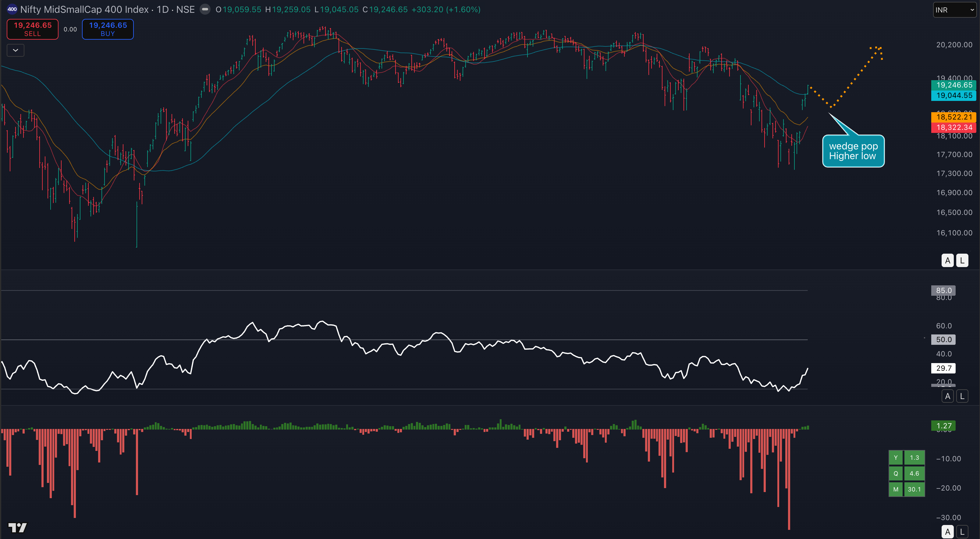Toggle log scale L on price pane
This screenshot has width=980, height=539.
tap(962, 261)
